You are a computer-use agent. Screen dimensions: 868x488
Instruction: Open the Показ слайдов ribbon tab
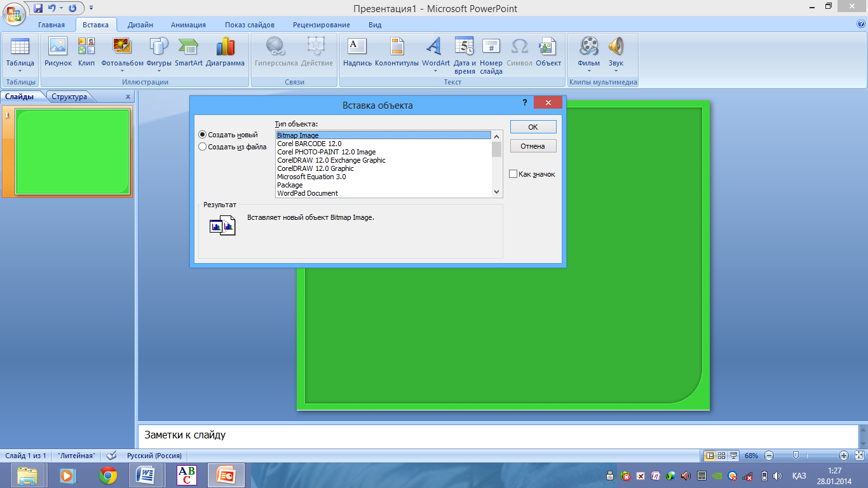coord(250,25)
